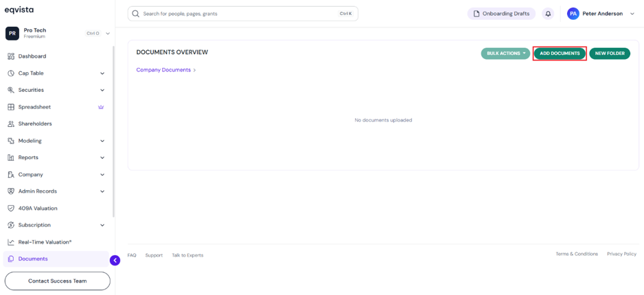Image resolution: width=644 pixels, height=295 pixels.
Task: Click the Documents sidebar icon
Action: coord(11,259)
